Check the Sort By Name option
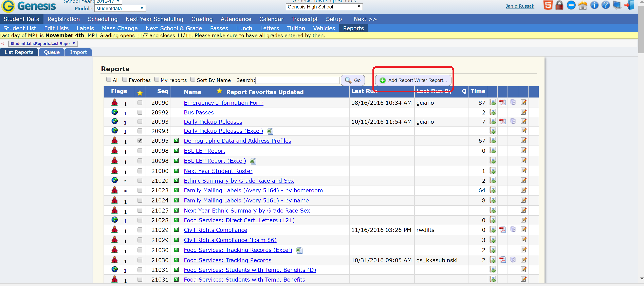Image resolution: width=644 pixels, height=286 pixels. pos(192,79)
